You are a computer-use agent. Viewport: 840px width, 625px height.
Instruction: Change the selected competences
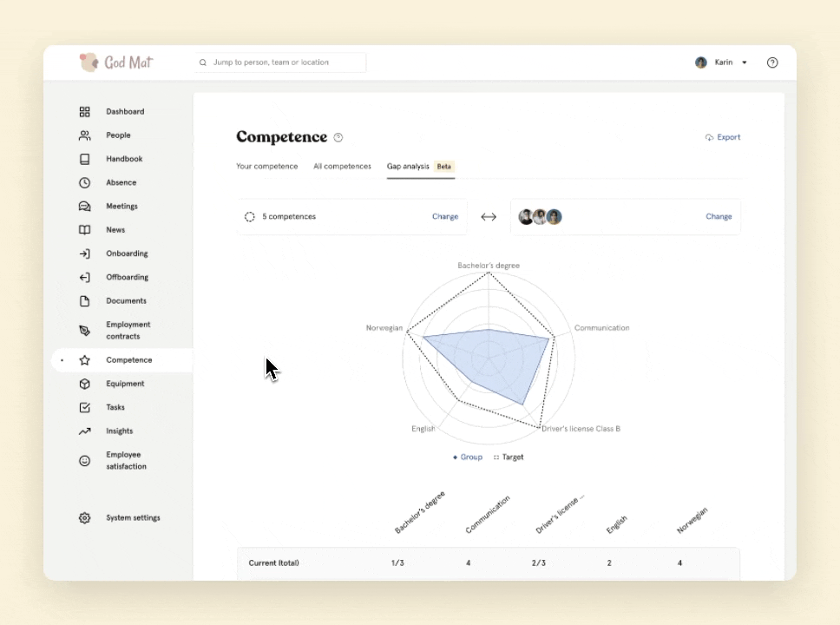444,216
